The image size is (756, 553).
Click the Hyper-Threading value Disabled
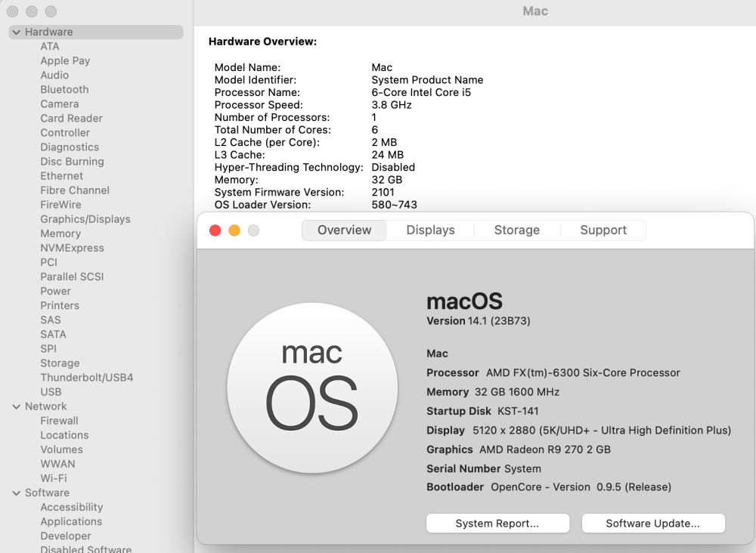393,168
